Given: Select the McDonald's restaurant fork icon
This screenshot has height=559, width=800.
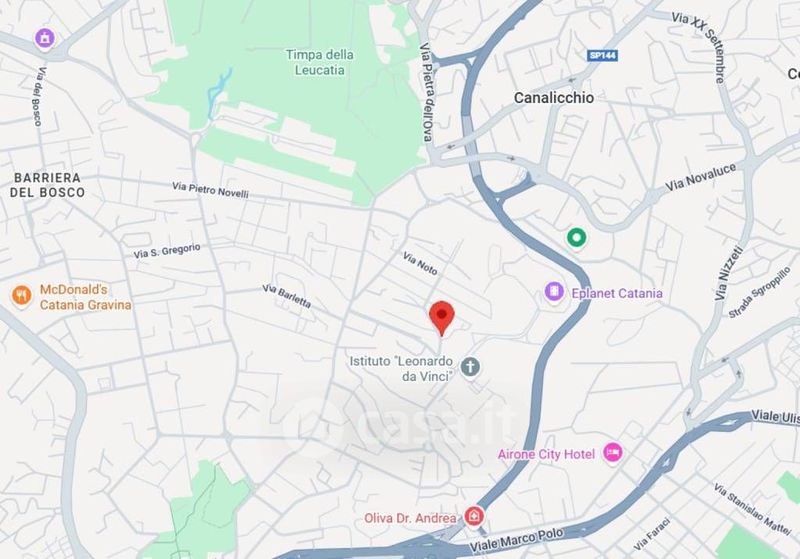Looking at the screenshot, I should coord(21,295).
